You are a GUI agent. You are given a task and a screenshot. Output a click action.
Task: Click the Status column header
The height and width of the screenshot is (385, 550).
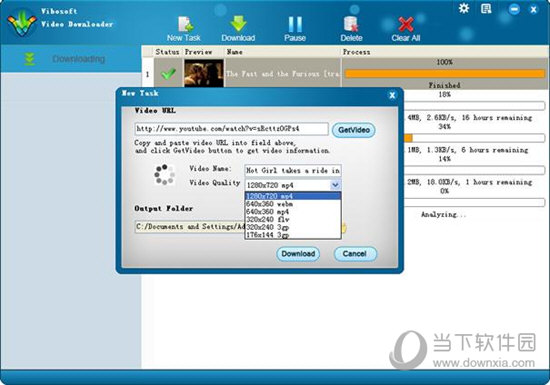tap(167, 52)
